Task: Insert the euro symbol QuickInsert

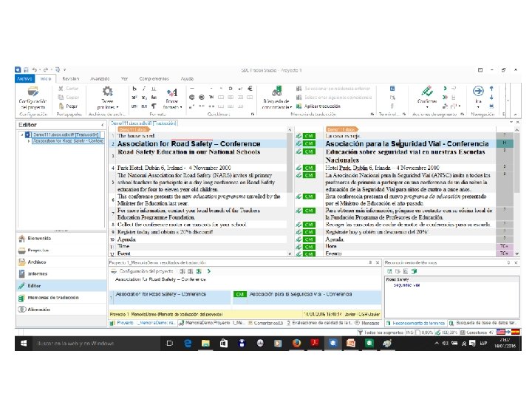Action: (x=250, y=89)
